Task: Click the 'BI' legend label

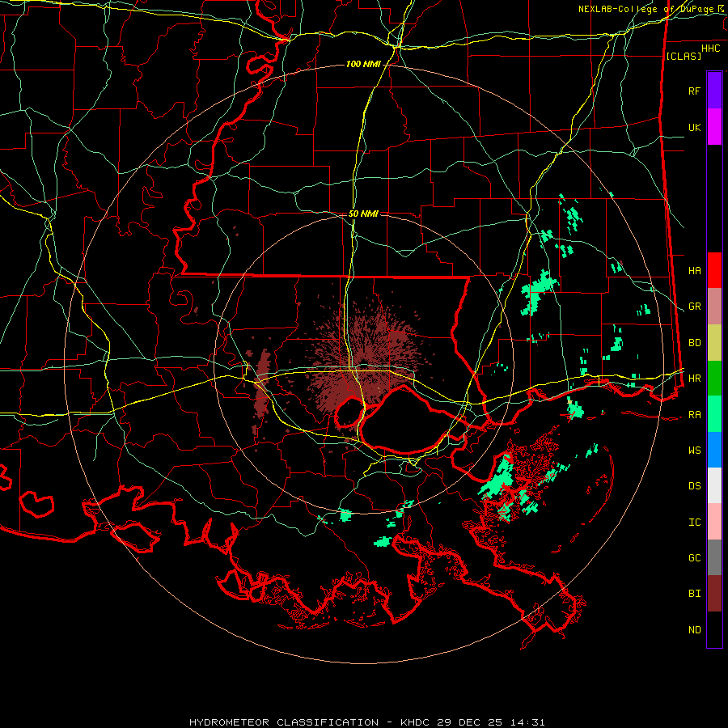Action: pos(695,594)
